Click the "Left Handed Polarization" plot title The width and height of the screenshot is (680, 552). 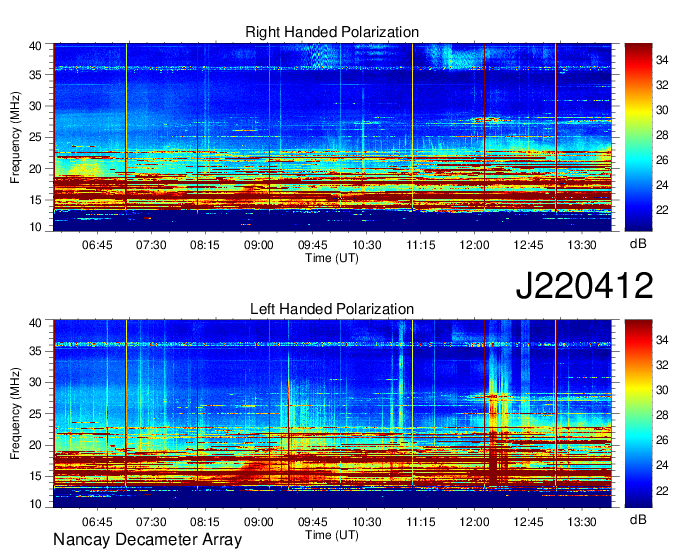pos(332,309)
